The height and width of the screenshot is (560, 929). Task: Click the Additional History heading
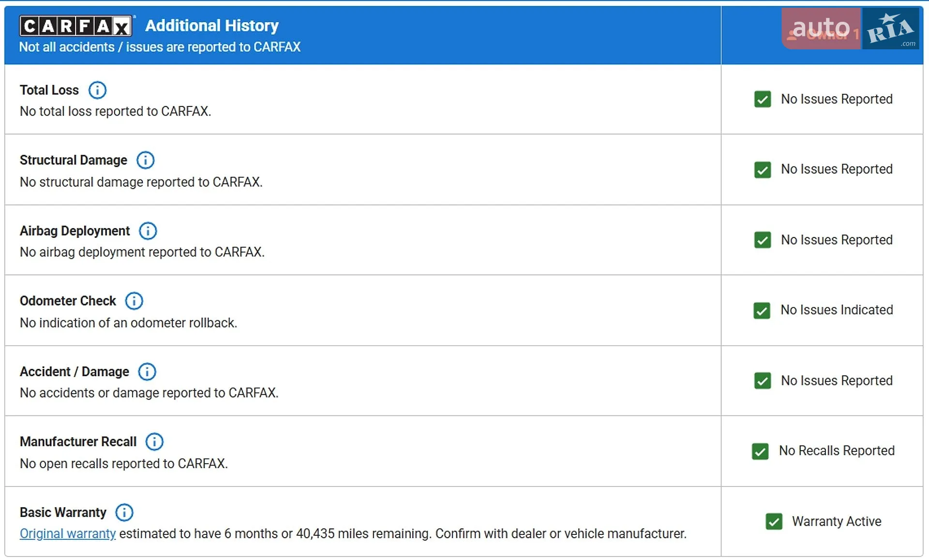pos(212,26)
